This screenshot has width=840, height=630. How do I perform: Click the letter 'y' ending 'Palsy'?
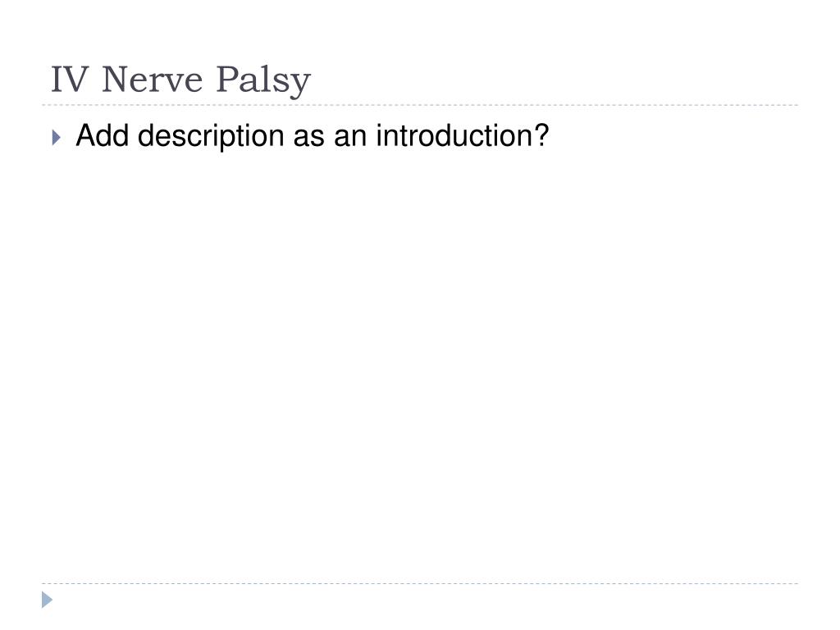click(301, 85)
